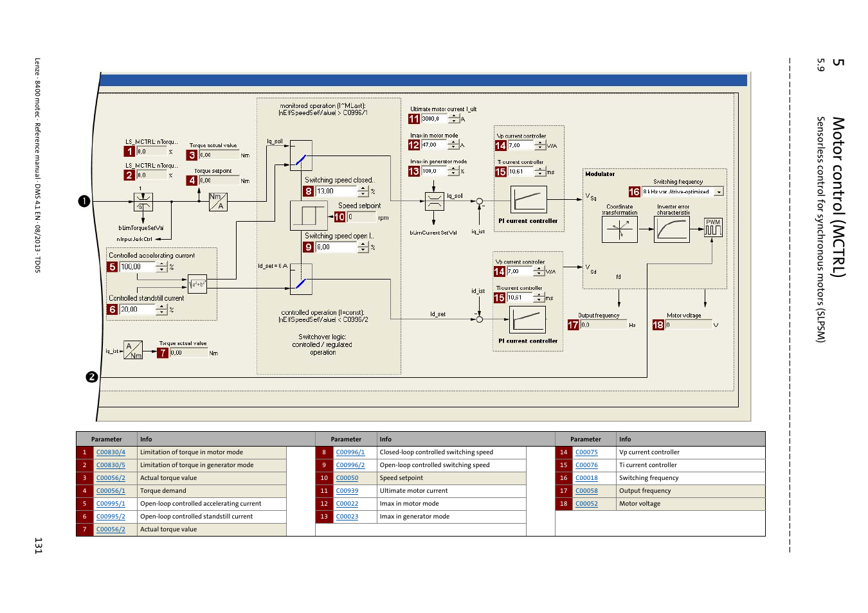
Task: Click the Imax in generator mode stepper
Action: (453, 171)
